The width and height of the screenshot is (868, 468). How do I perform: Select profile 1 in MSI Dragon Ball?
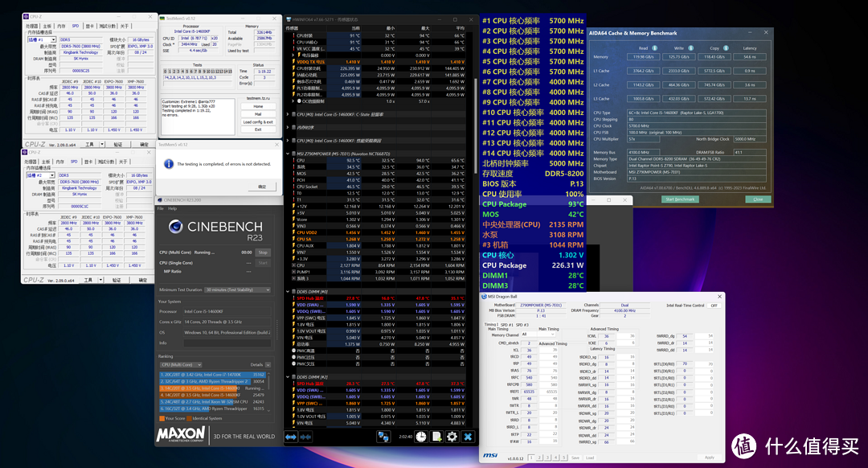531,458
